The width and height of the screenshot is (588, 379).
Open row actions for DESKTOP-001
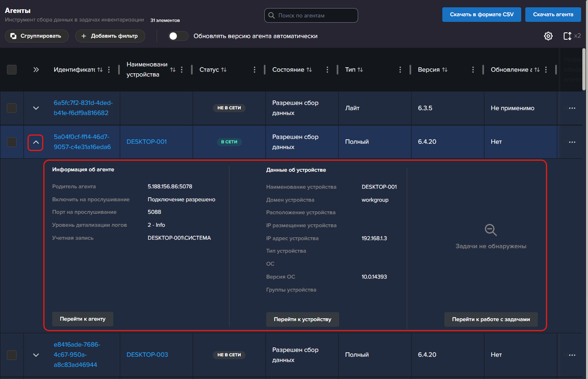coord(572,142)
